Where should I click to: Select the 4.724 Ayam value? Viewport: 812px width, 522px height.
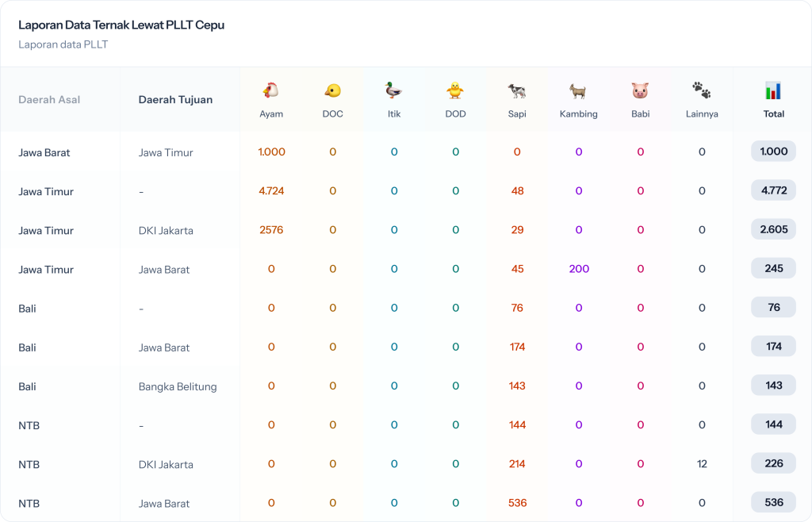[x=271, y=191]
